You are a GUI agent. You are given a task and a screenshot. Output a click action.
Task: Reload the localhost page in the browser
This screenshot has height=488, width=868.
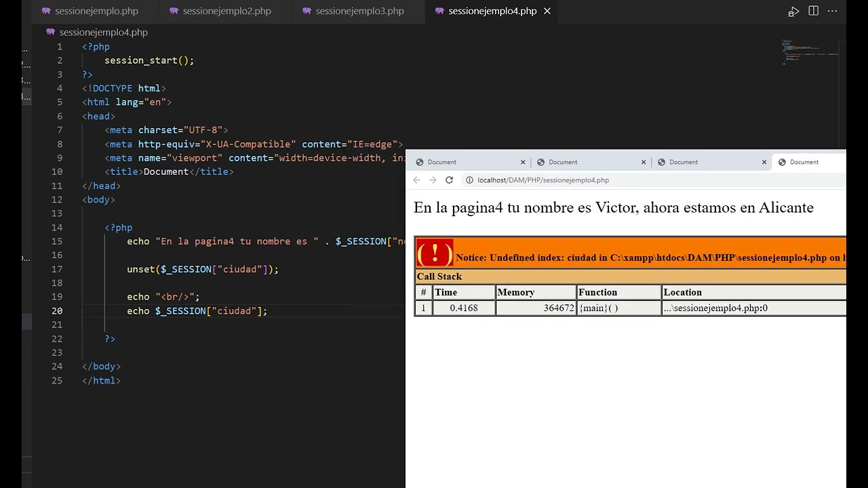[x=449, y=180]
